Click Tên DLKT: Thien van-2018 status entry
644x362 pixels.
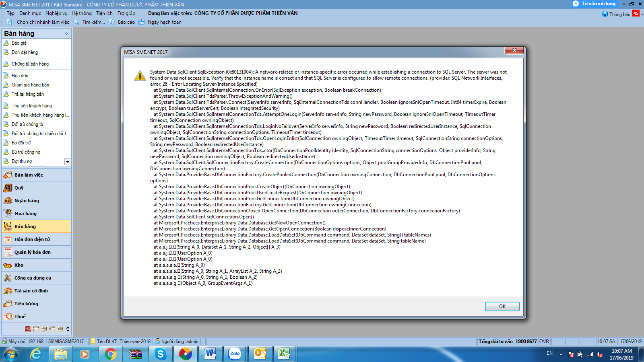click(x=121, y=341)
